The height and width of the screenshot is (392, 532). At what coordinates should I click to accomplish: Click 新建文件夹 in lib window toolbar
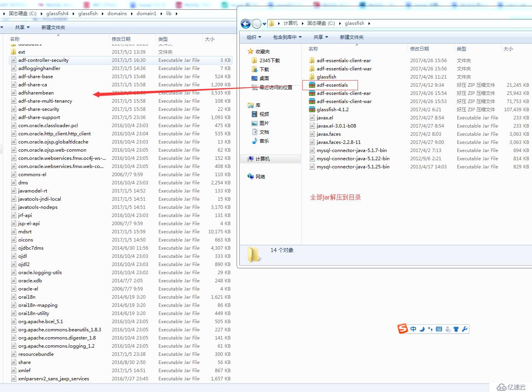point(53,28)
